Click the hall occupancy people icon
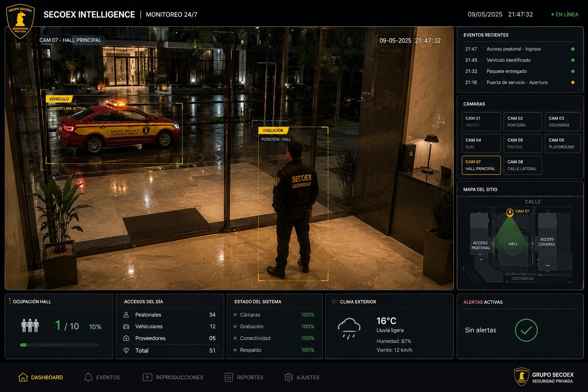 (30, 325)
